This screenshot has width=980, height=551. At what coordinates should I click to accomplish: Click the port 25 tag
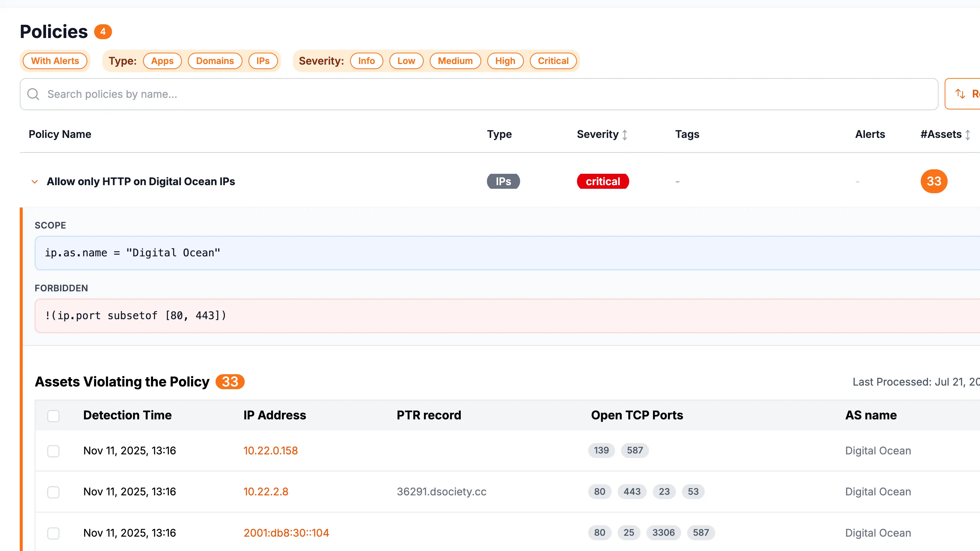tap(629, 533)
